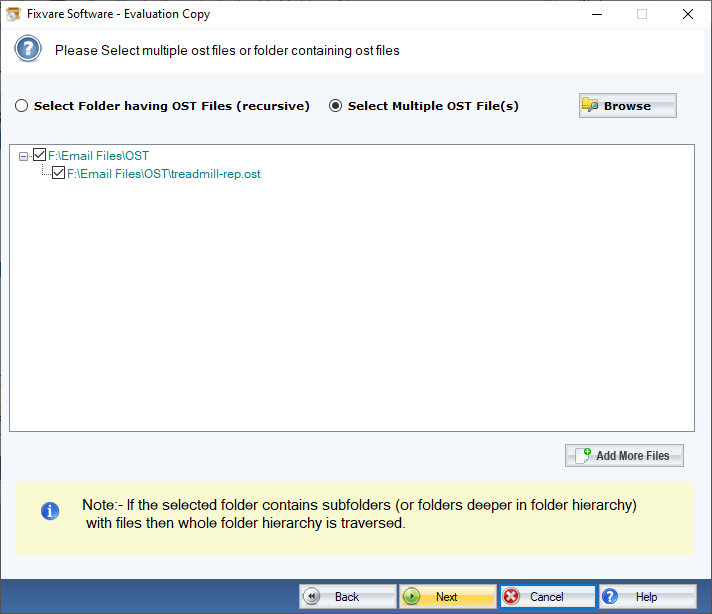Collapse the F:\Email Files\OST tree node

pyautogui.click(x=24, y=156)
